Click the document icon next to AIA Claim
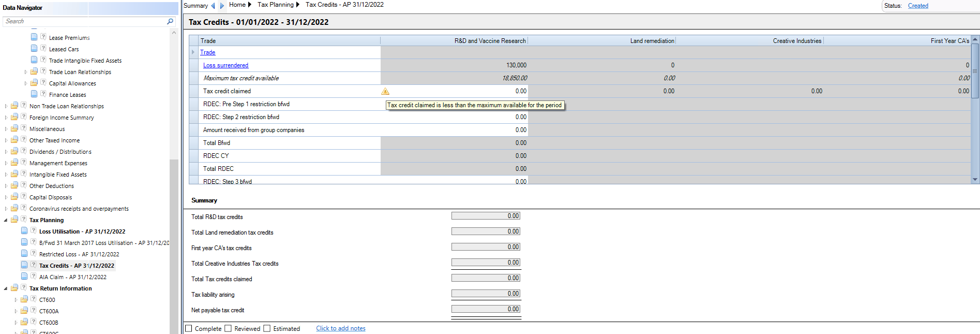 24,277
